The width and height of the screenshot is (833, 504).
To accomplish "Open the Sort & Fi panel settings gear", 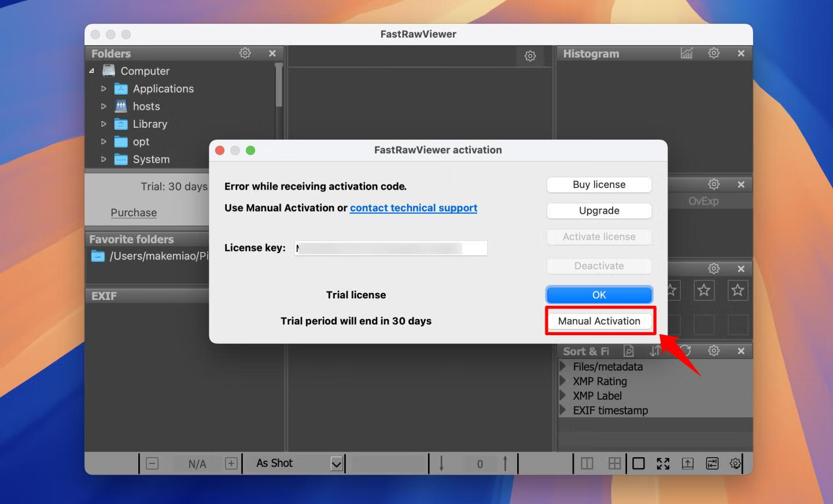I will 714,351.
